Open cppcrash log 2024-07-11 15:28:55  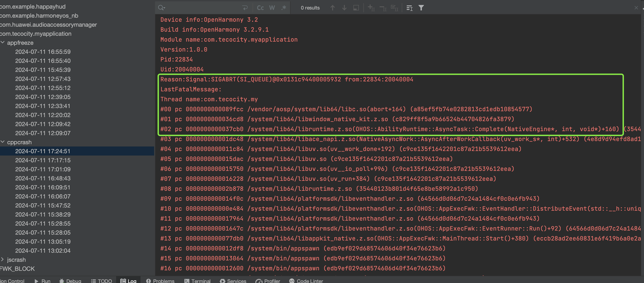click(43, 224)
